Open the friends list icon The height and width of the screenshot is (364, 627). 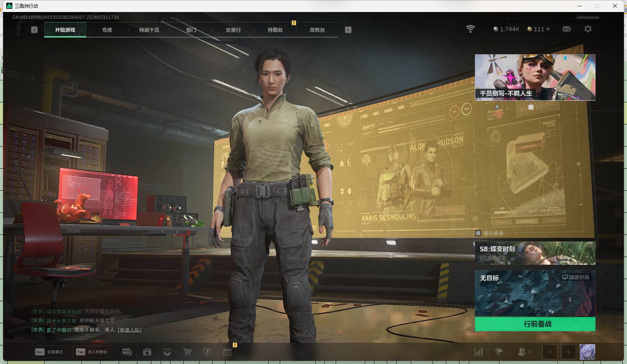[x=524, y=352]
